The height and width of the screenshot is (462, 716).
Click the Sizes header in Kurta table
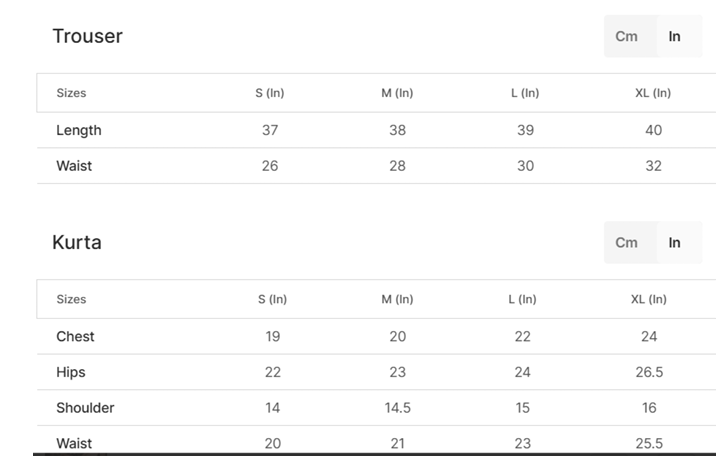[x=71, y=299]
